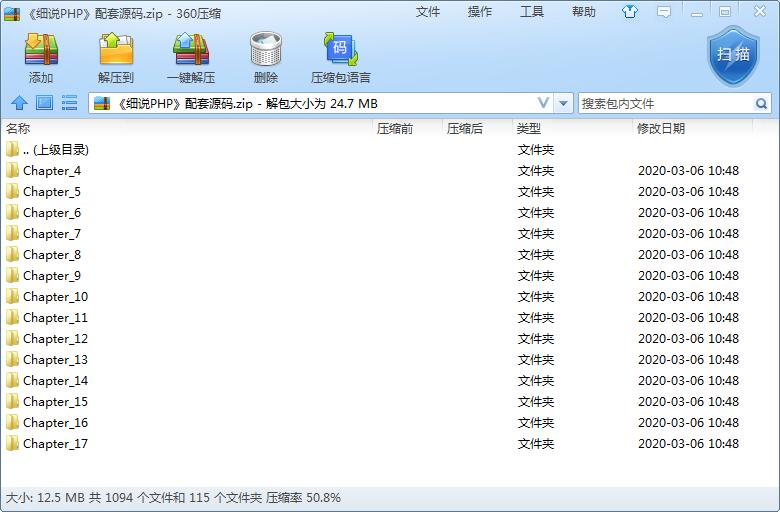Switch to list detail view mode
Image resolution: width=780 pixels, height=512 pixels.
(x=69, y=103)
